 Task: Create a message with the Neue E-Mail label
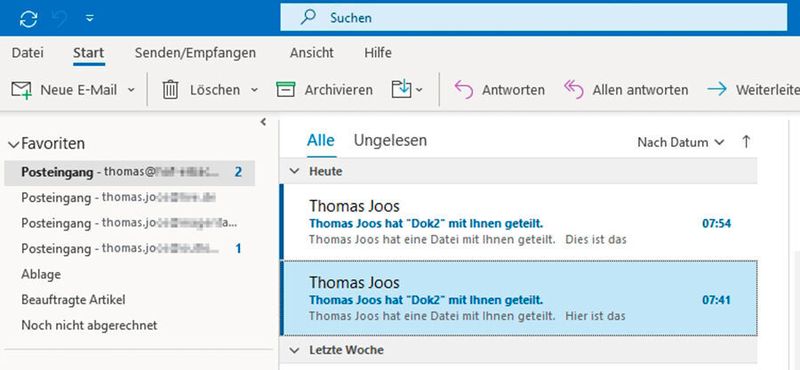pyautogui.click(x=79, y=90)
